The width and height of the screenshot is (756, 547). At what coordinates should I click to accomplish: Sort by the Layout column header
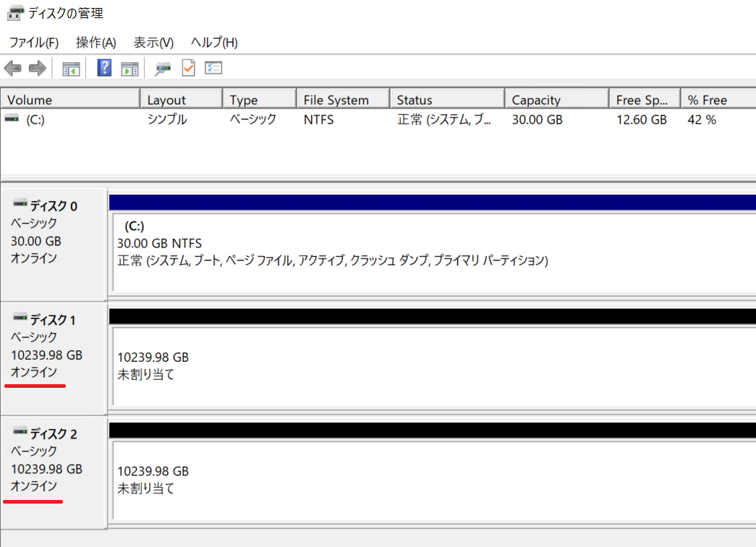point(182,100)
